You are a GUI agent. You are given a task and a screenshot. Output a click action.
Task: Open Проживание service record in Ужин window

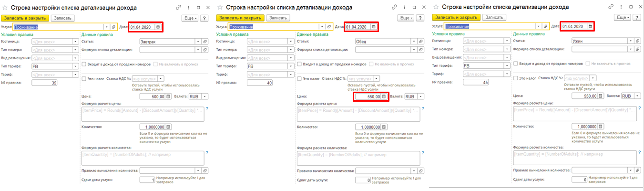point(546,26)
